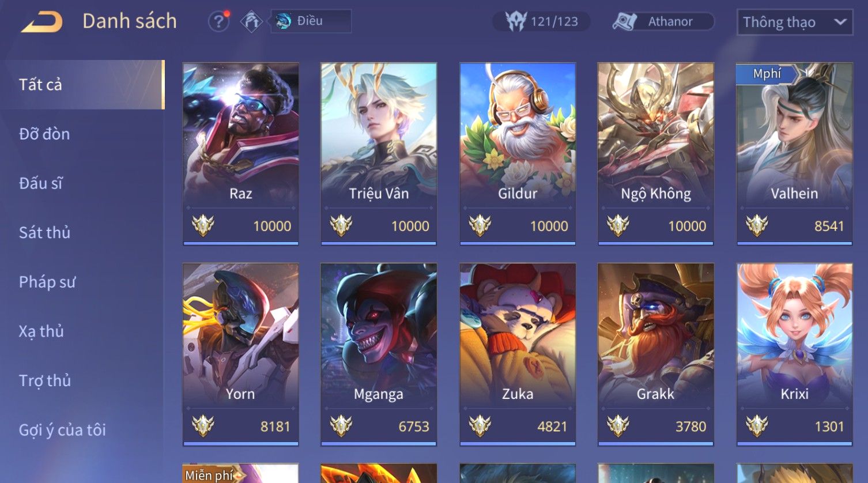868x483 pixels.
Task: Click the golden back arrow icon
Action: click(41, 22)
